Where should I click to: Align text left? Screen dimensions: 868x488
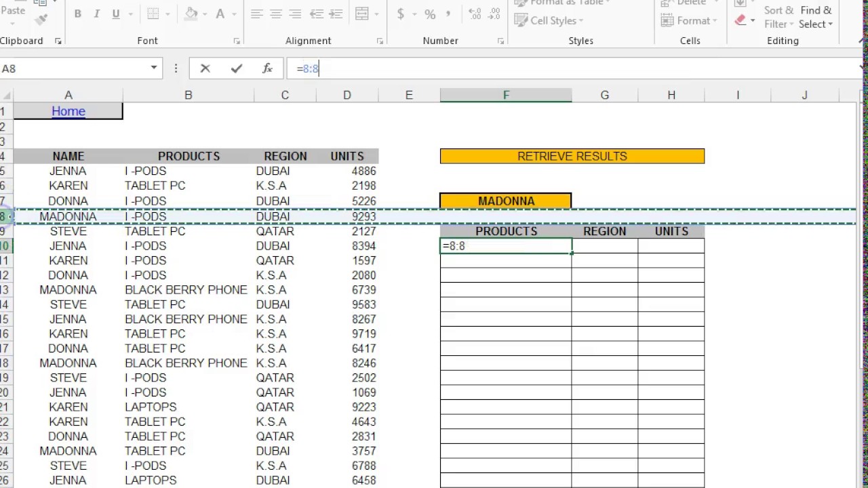[256, 14]
